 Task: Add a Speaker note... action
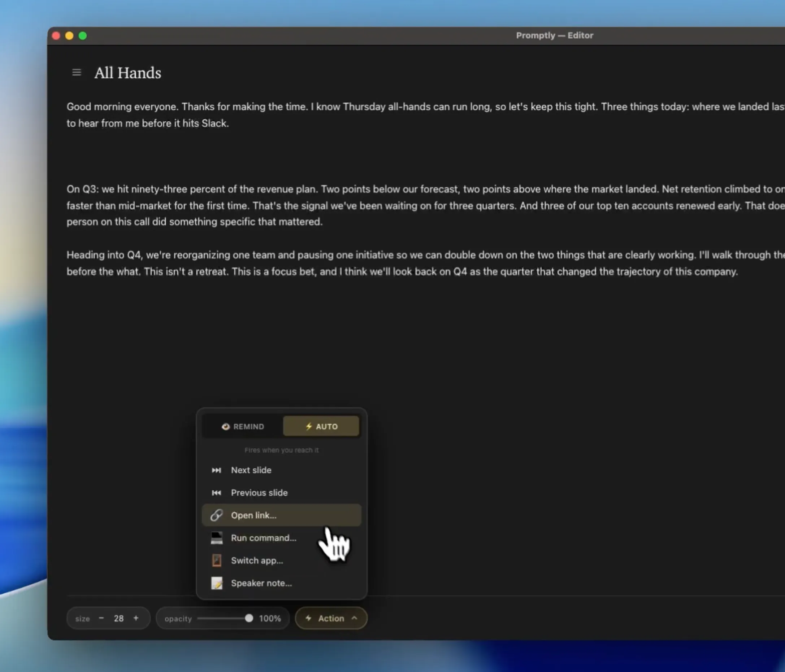(x=282, y=583)
